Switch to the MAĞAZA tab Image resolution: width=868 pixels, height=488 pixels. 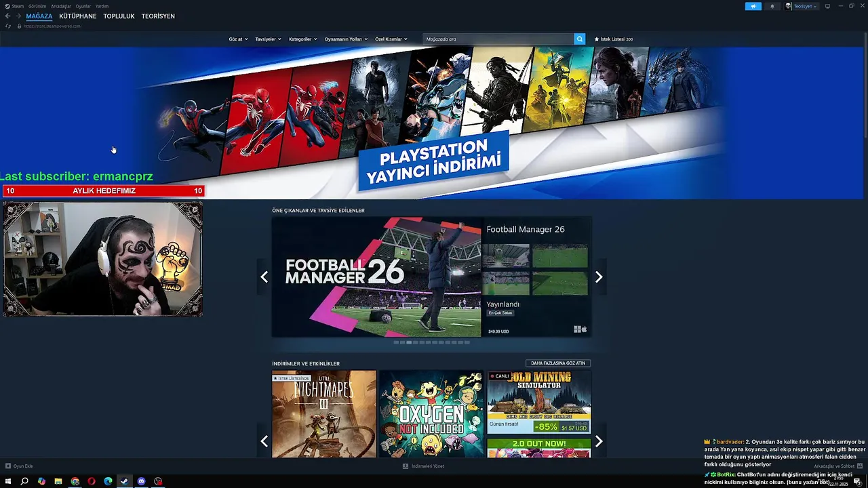click(39, 16)
